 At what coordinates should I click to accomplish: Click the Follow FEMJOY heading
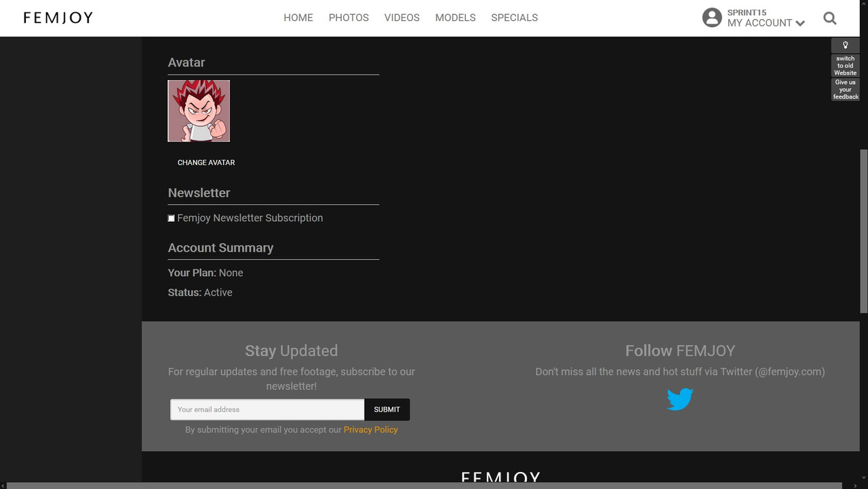coord(680,351)
